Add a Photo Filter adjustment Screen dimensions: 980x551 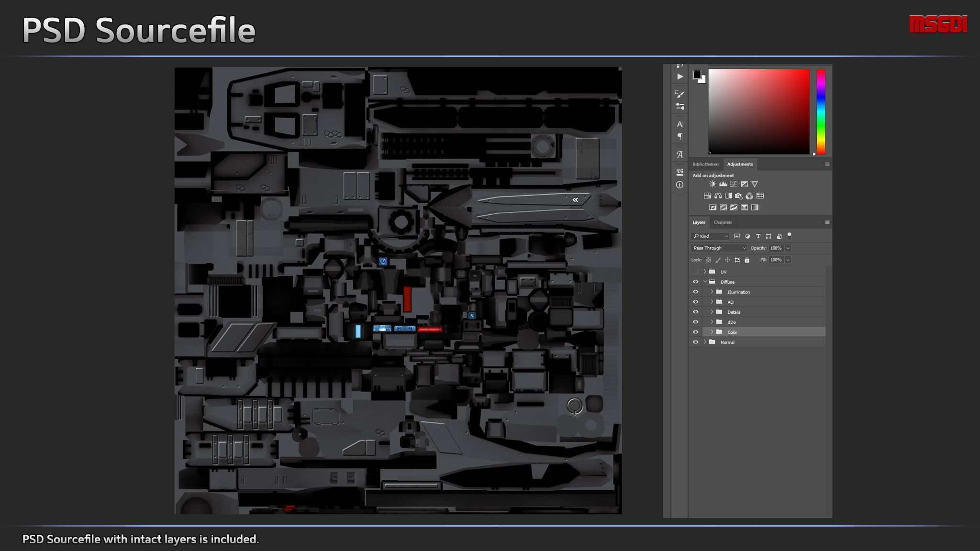[739, 196]
